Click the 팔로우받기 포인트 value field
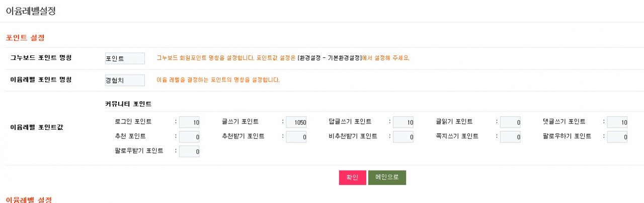Viewport: 644px width, 203px height. pyautogui.click(x=189, y=151)
